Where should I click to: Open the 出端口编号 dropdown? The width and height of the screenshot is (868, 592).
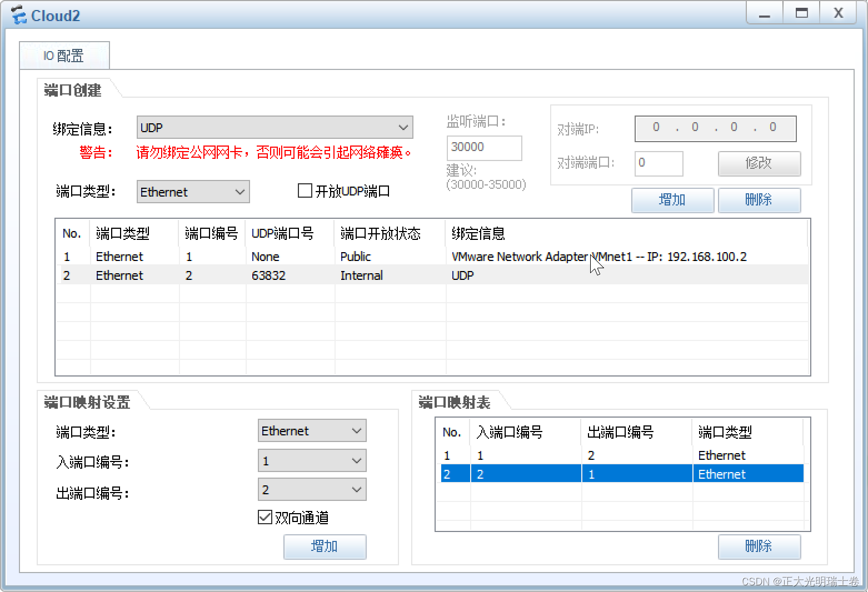point(312,490)
